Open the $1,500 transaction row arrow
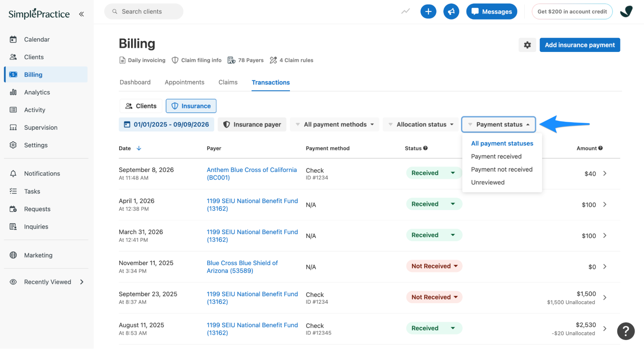The height and width of the screenshot is (349, 644). (x=605, y=298)
